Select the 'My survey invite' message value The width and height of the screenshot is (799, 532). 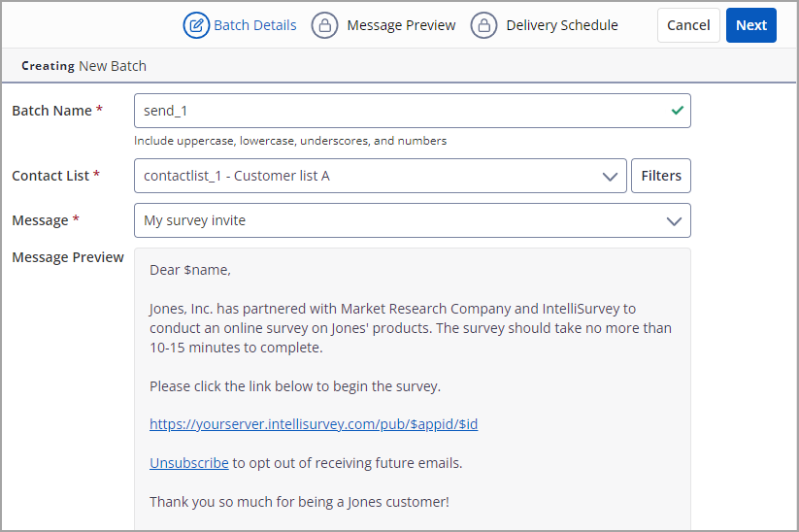point(195,220)
